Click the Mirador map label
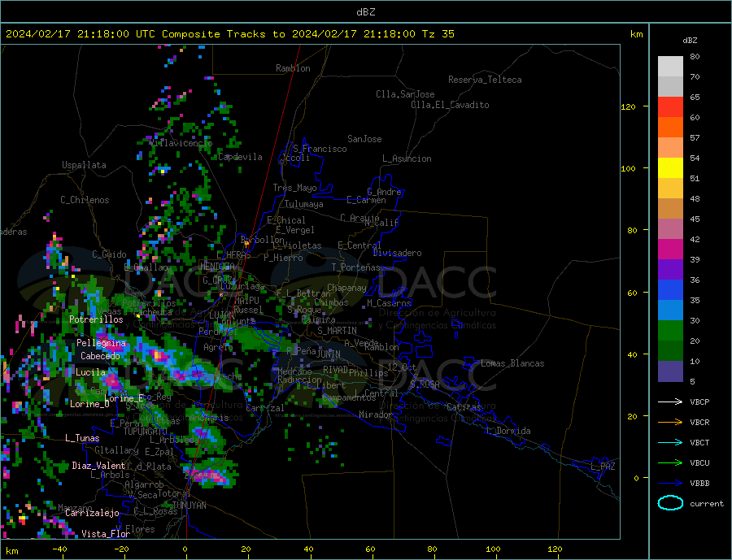The height and width of the screenshot is (560, 732). (x=376, y=415)
